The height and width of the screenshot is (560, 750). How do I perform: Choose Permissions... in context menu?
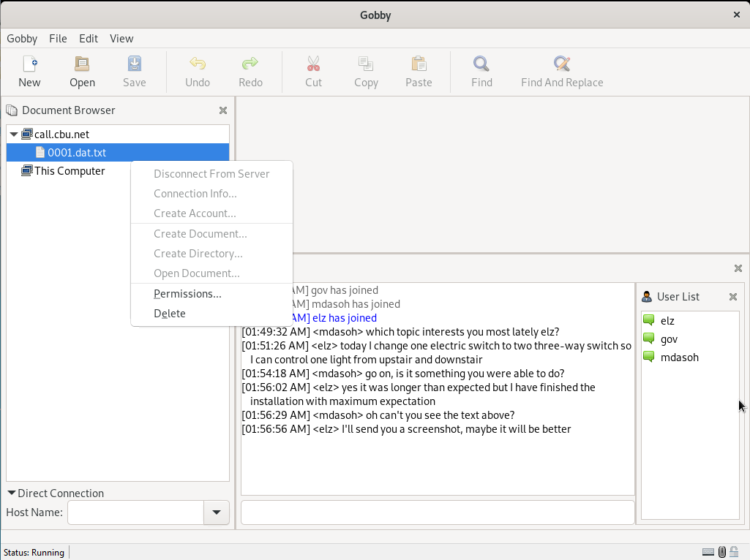[211, 294]
